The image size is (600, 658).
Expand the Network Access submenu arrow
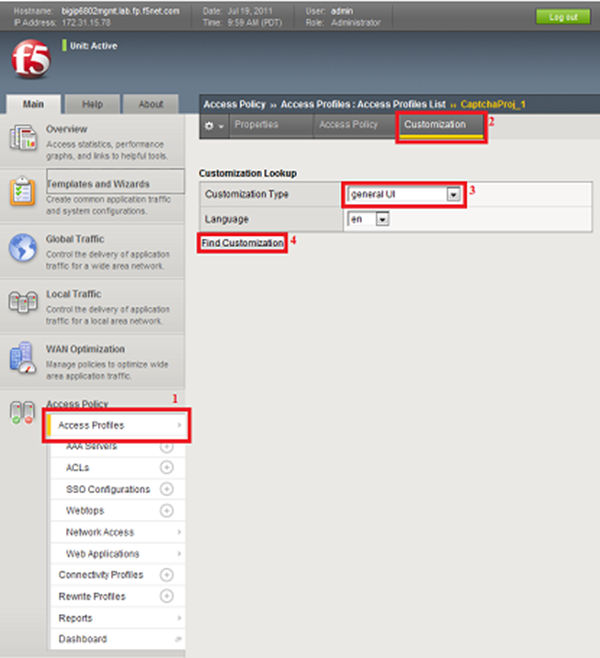pyautogui.click(x=179, y=532)
